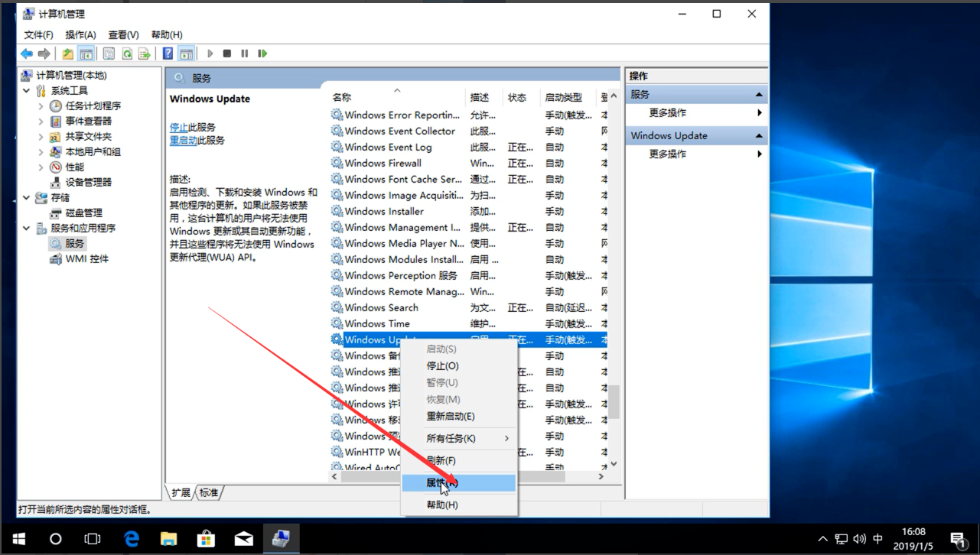Expand the 任务计划程序 tree node
This screenshot has width=980, height=555.
pyautogui.click(x=41, y=106)
